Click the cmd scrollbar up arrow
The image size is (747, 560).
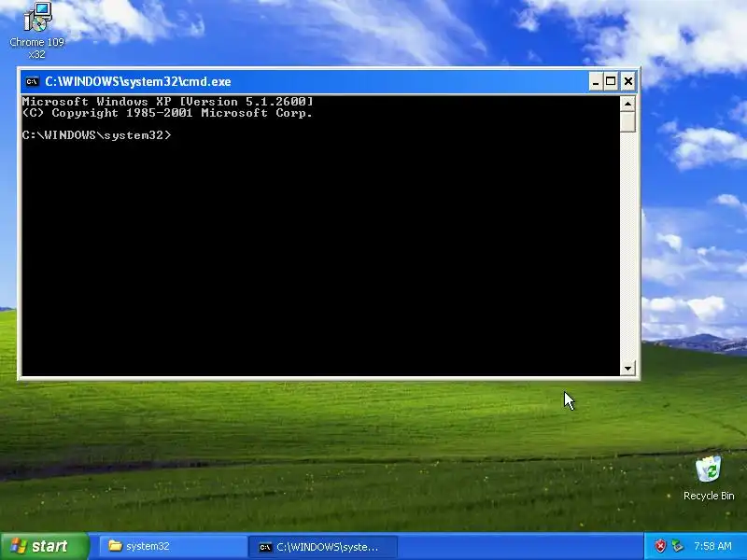[627, 104]
